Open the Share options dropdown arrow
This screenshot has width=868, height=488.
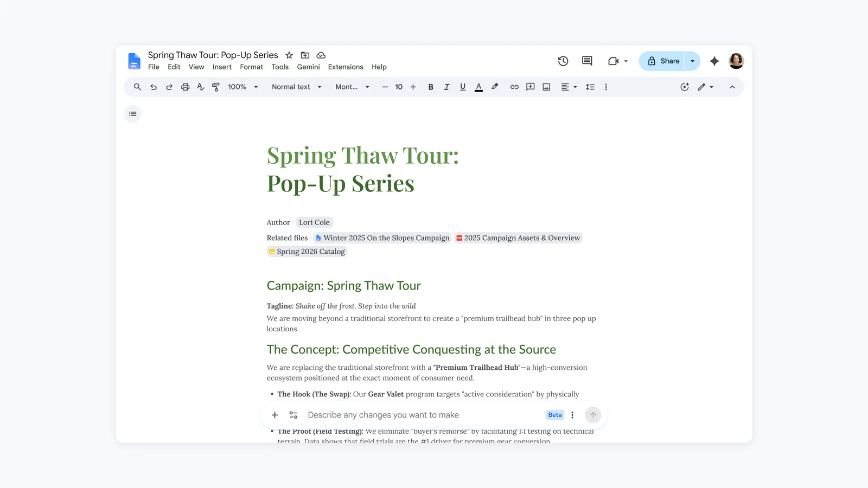[x=693, y=61]
